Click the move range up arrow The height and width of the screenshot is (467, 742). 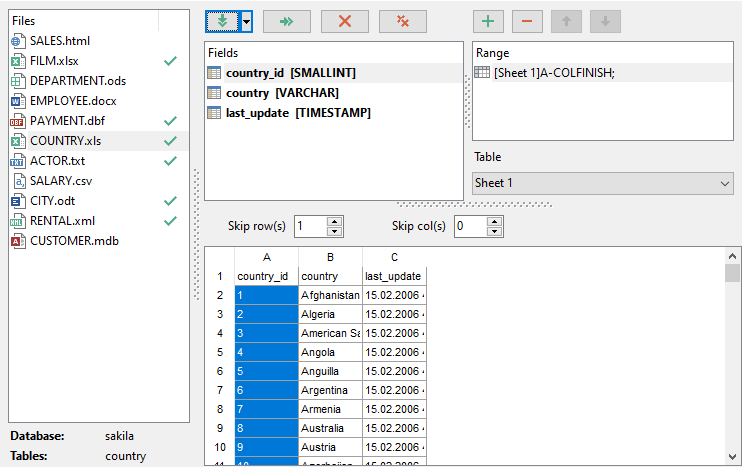(x=566, y=21)
